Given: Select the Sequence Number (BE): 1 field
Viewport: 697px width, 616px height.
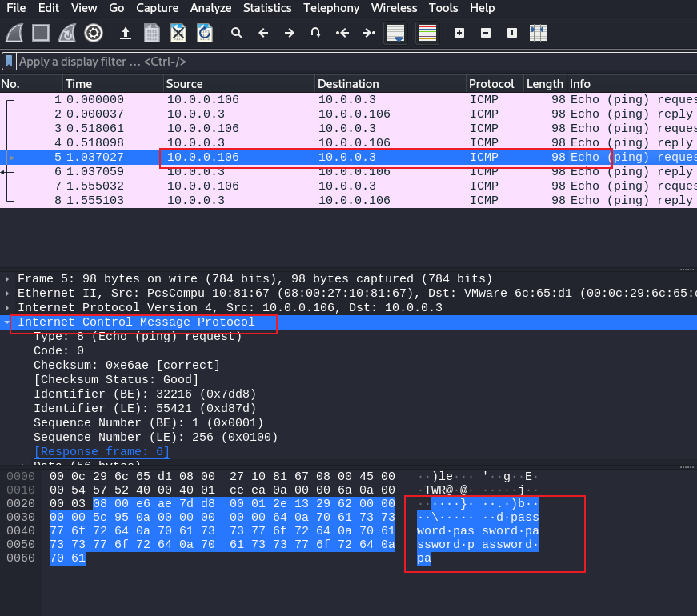Looking at the screenshot, I should [149, 422].
